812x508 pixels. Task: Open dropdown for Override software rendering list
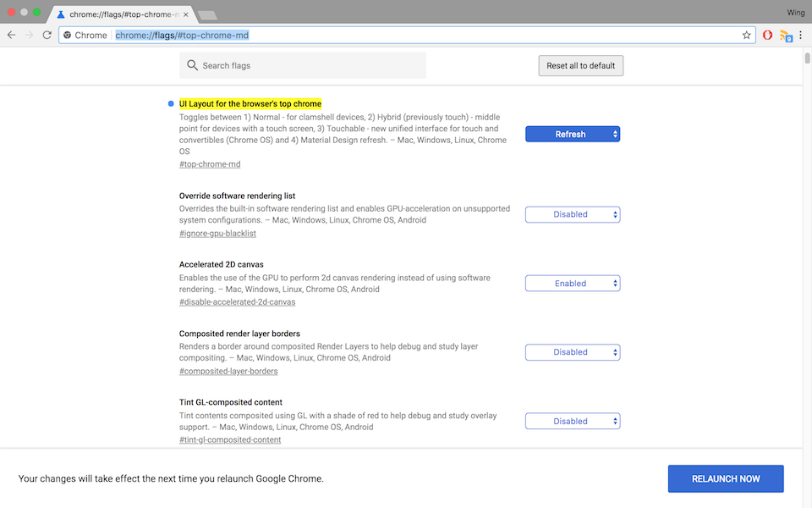point(573,214)
